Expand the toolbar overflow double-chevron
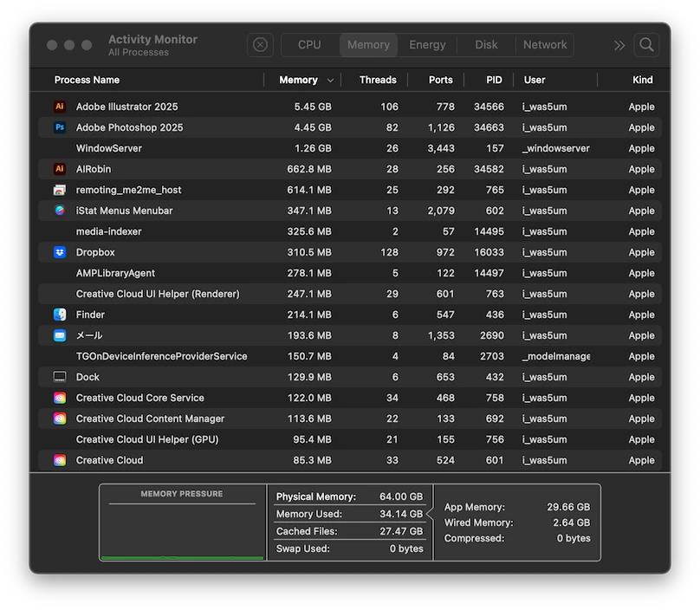 coord(619,45)
